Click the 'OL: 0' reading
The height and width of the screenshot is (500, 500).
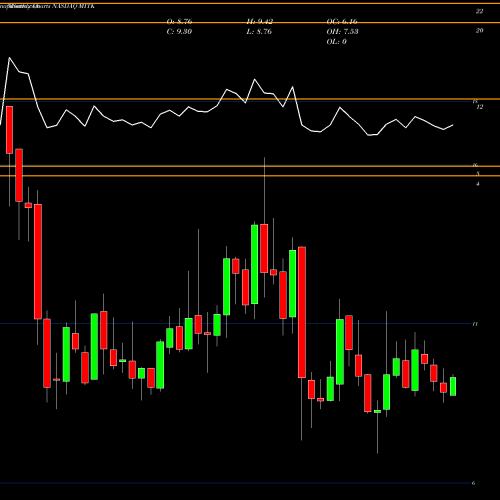(337, 42)
